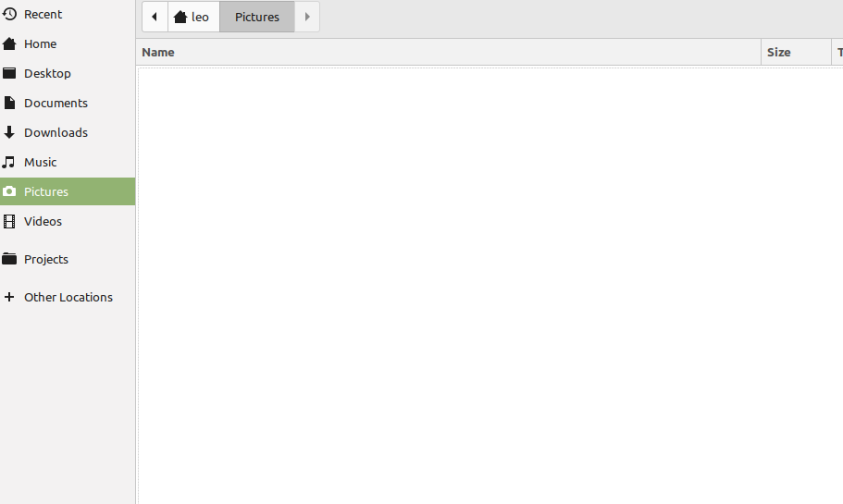
Task: Open the Projects bookmark folder
Action: pos(46,260)
